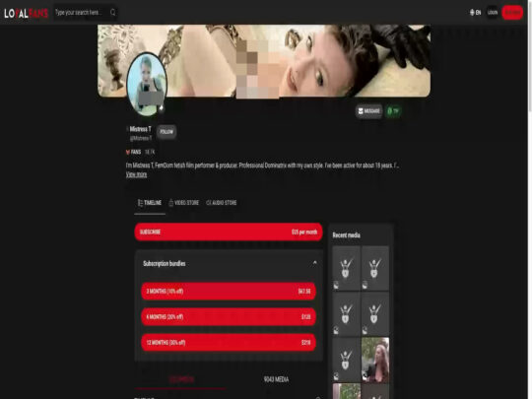Screen dimensions: 532x399
Task: Click the LoyalFans logo
Action: pyautogui.click(x=26, y=13)
